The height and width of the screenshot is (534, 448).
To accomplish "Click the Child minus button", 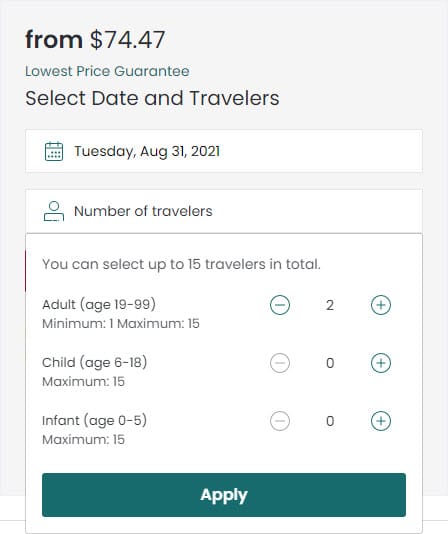I will click(280, 363).
